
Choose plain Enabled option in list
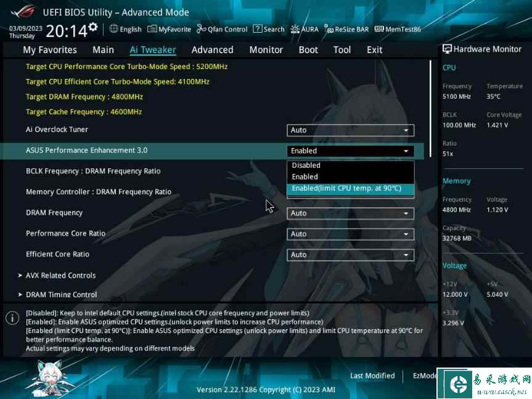(351, 177)
